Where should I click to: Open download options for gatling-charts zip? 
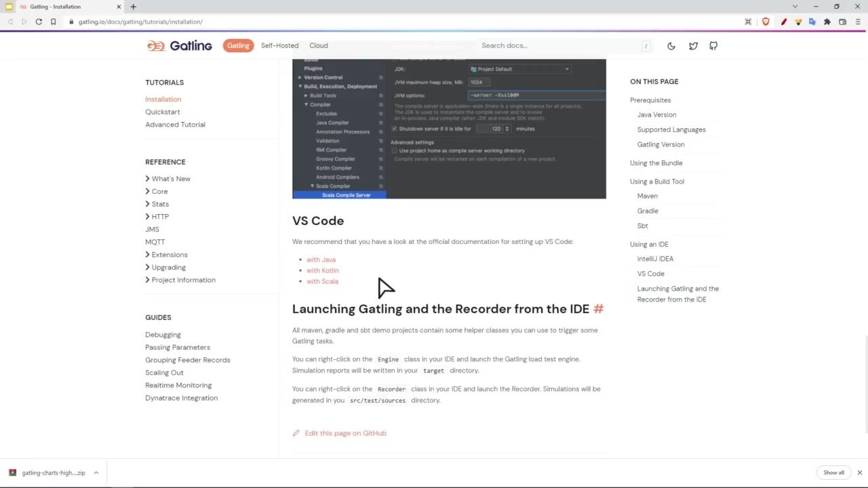pyautogui.click(x=96, y=473)
